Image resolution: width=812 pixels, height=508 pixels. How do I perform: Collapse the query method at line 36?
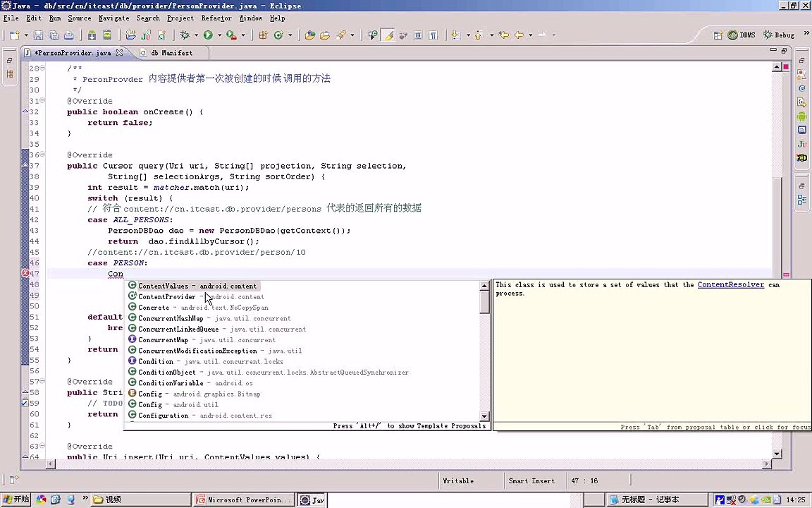tap(42, 155)
